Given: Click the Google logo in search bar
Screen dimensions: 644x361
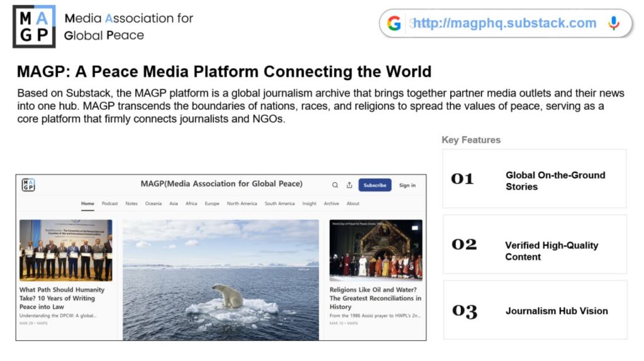Looking at the screenshot, I should click(x=394, y=23).
